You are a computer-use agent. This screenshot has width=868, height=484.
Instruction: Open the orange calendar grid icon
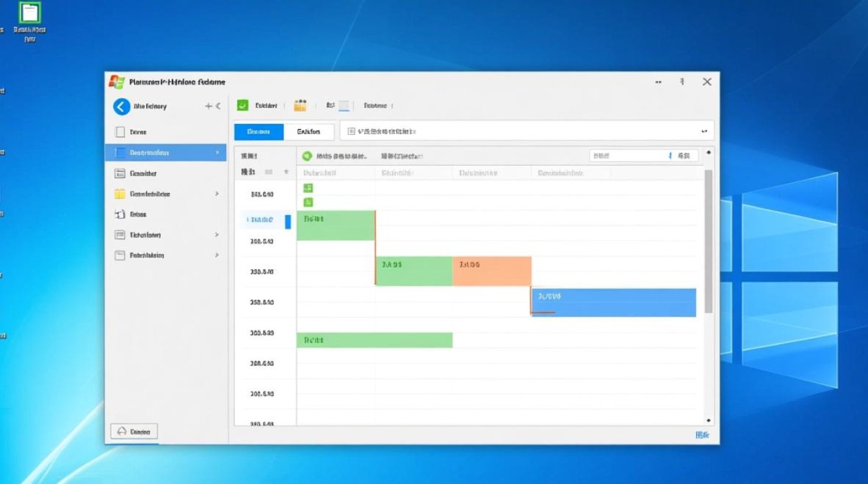tap(300, 105)
